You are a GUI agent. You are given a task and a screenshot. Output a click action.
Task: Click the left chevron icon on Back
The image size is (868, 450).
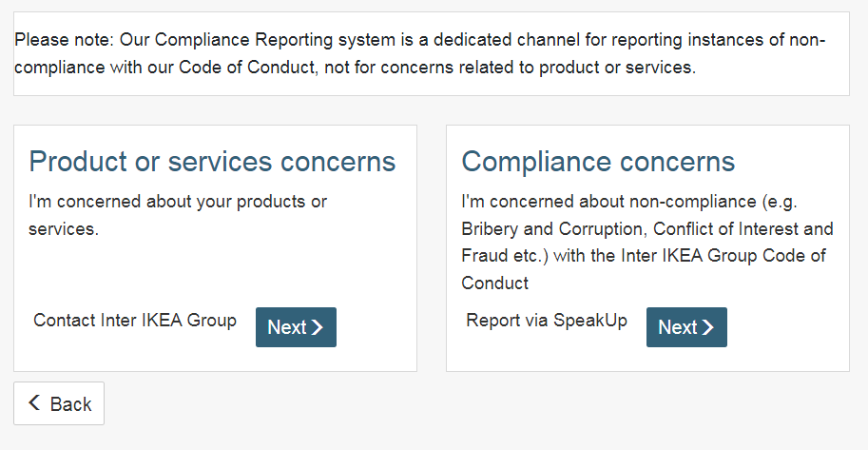click(x=34, y=403)
